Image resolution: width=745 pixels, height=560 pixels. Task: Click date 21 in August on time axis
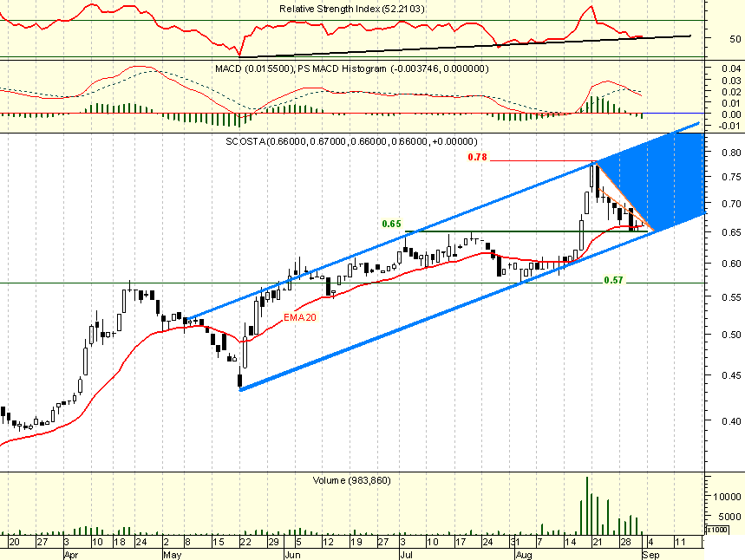(598, 542)
